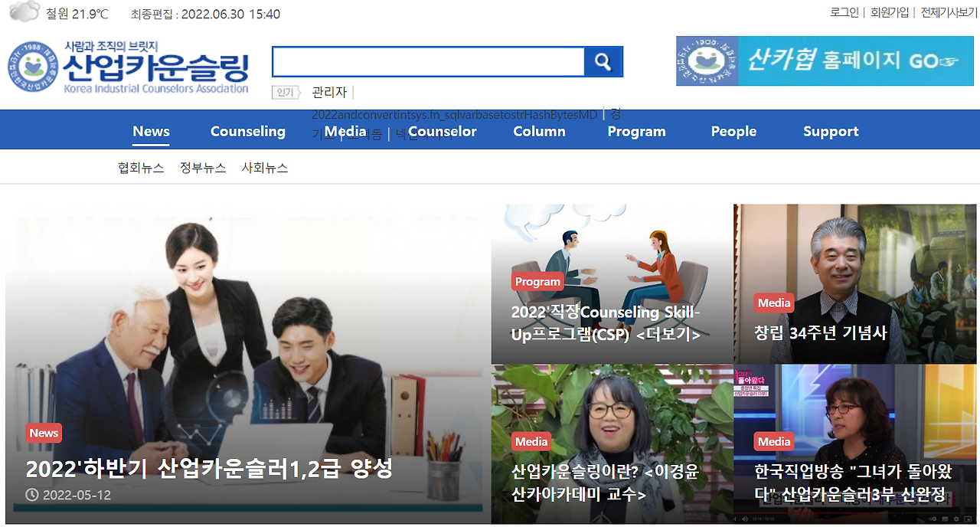The width and height of the screenshot is (980, 527).
Task: Open the Support menu
Action: [x=831, y=131]
